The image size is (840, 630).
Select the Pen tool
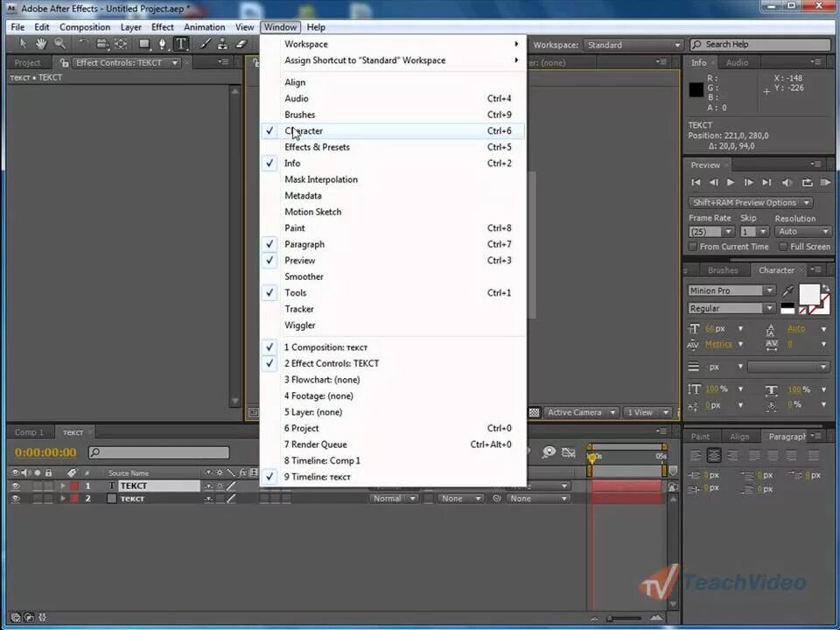163,44
